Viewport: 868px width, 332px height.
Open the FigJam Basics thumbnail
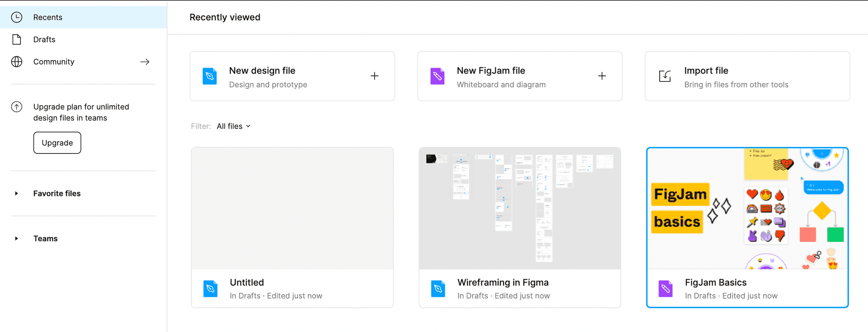click(x=747, y=208)
